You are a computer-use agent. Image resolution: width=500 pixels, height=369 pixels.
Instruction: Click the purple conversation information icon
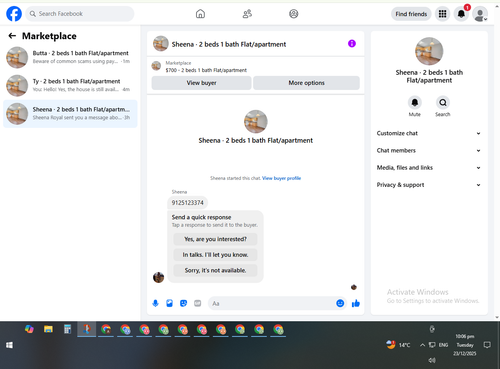click(x=352, y=44)
